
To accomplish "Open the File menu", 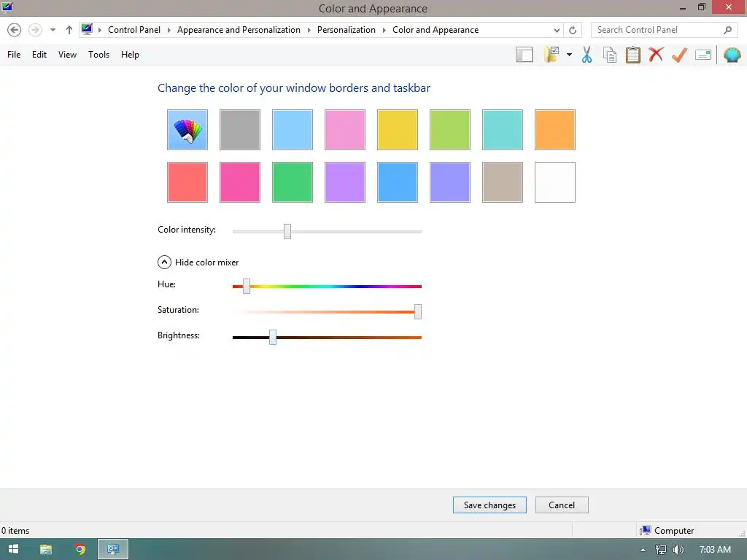I will [14, 54].
